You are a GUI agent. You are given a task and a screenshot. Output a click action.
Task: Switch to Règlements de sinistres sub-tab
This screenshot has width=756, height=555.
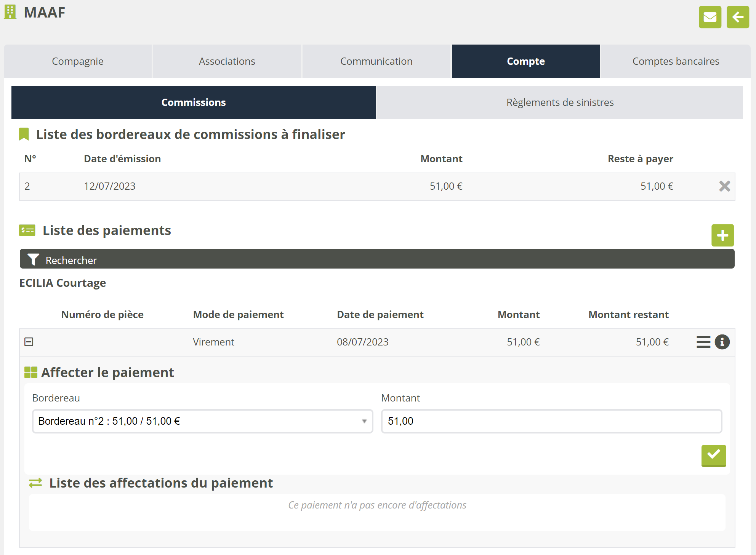tap(560, 102)
